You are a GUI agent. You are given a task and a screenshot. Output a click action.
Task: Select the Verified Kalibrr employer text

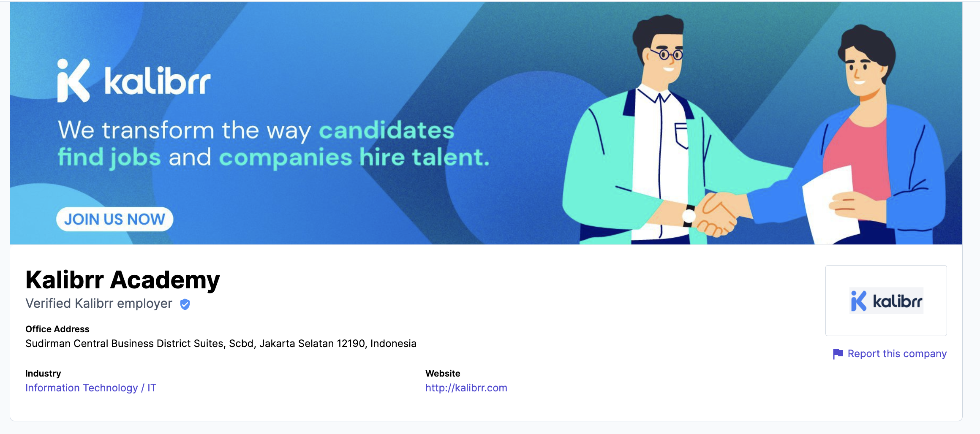point(98,303)
